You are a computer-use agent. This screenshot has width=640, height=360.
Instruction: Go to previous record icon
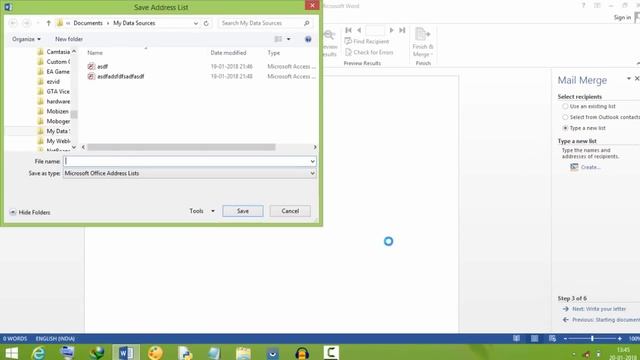pos(359,30)
